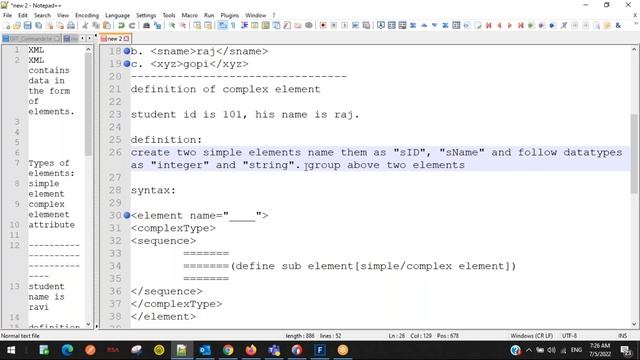Open the Window menu
640x360 pixels.
(x=256, y=15)
